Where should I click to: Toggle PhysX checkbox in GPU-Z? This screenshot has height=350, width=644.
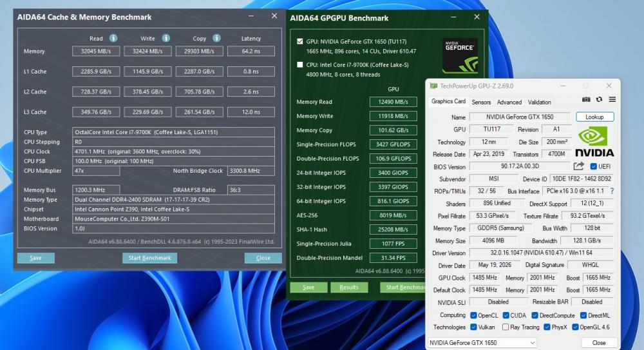pyautogui.click(x=547, y=327)
